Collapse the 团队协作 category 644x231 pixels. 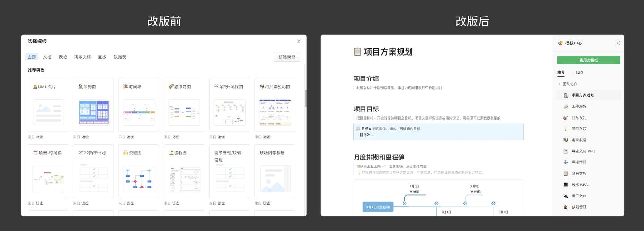[559, 84]
